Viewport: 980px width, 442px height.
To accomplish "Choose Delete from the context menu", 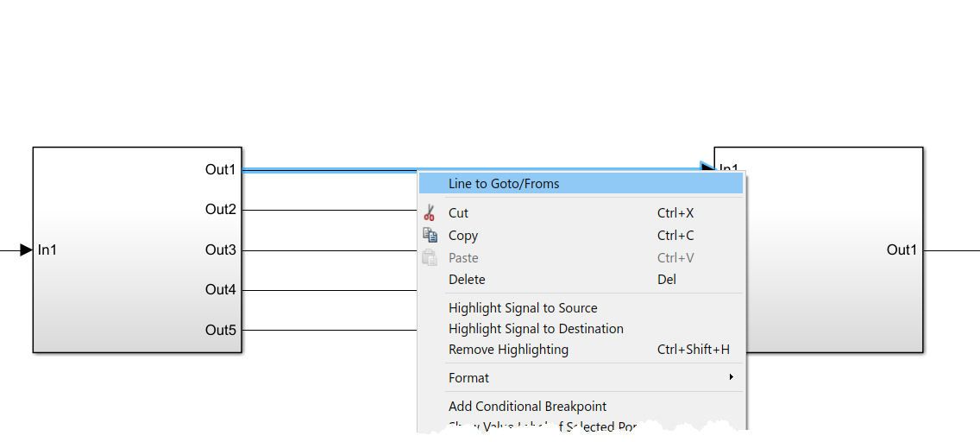I will [467, 280].
